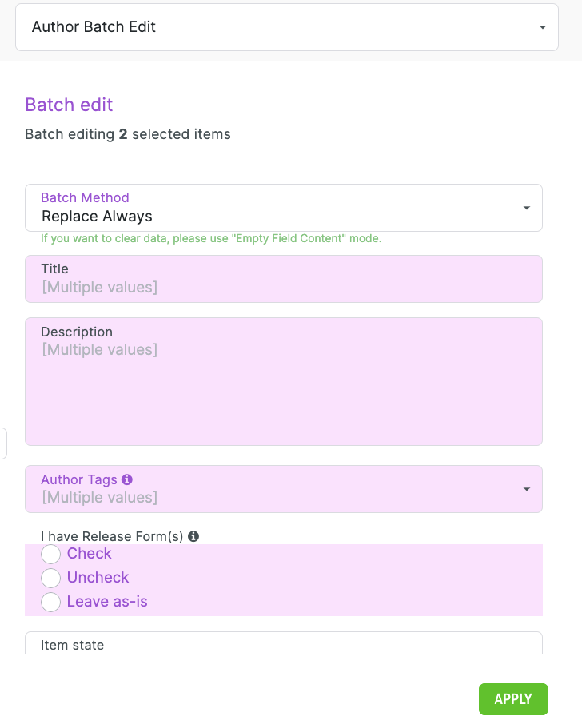Screen dimensions: 582x728
Task: Click the info icon beside I have Release Form(s)
Action: tap(193, 536)
